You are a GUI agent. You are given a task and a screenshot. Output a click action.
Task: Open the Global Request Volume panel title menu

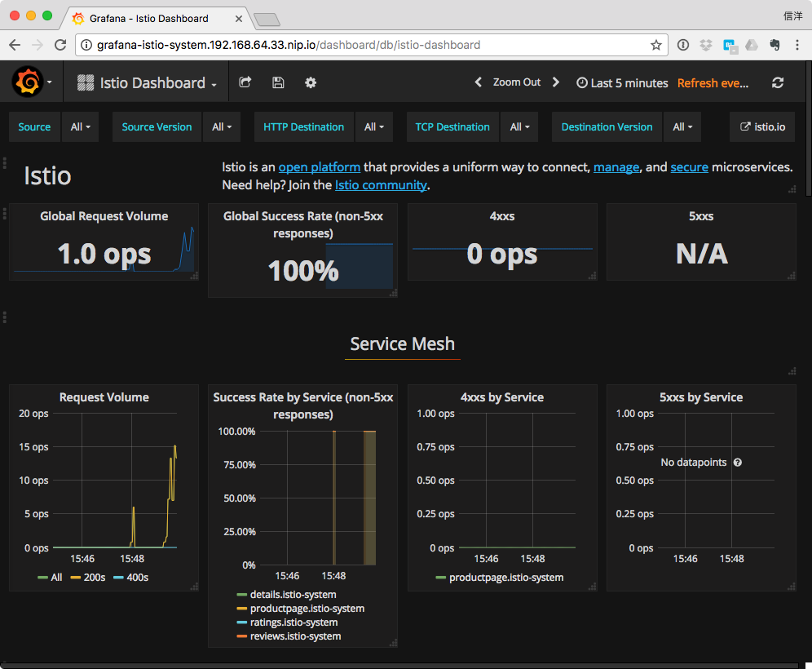(104, 216)
